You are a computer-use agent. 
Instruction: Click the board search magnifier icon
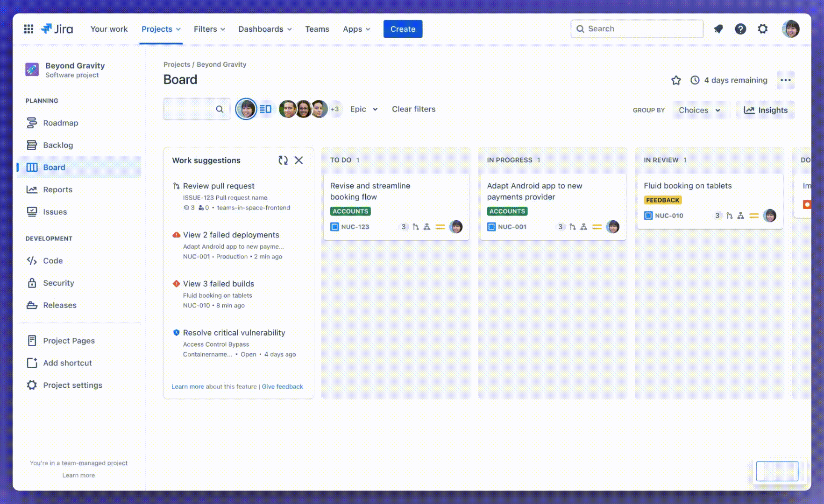220,109
